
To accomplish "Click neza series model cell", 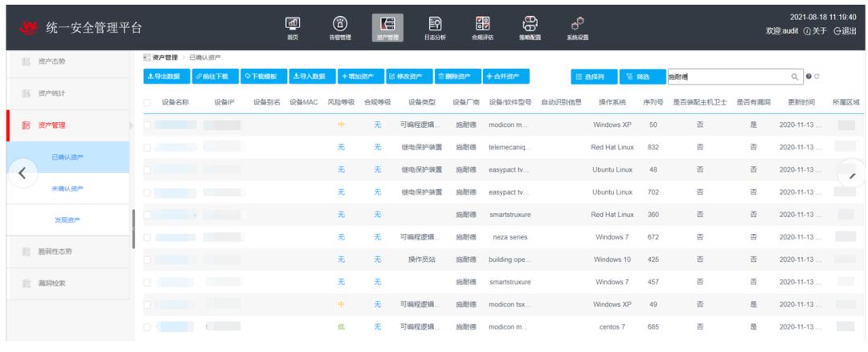I will point(510,237).
